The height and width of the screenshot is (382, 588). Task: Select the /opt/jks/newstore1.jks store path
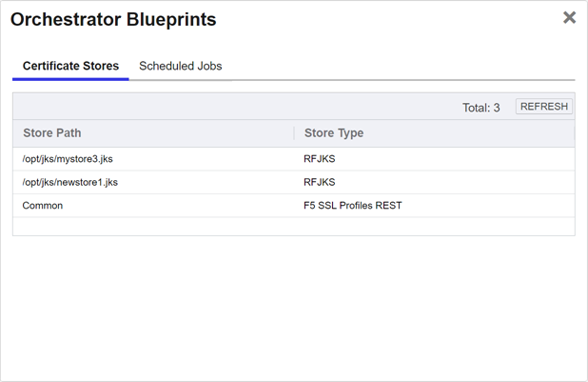(69, 182)
